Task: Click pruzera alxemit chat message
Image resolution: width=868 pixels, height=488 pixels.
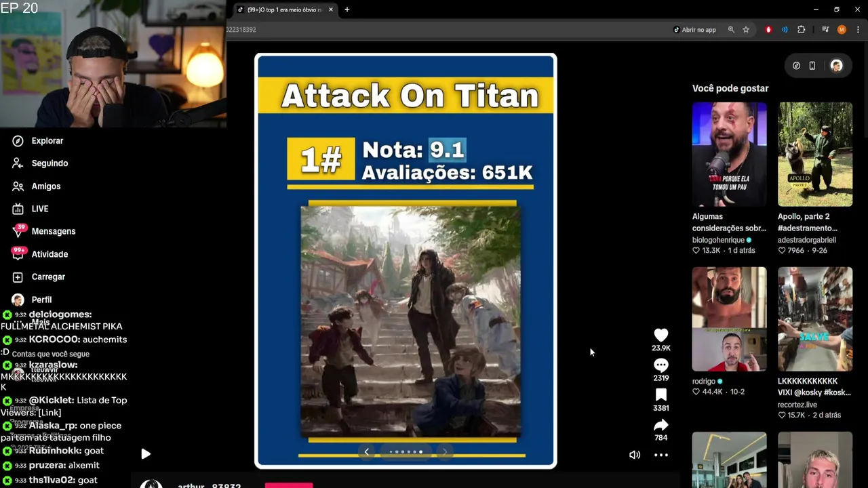Action: (51, 465)
